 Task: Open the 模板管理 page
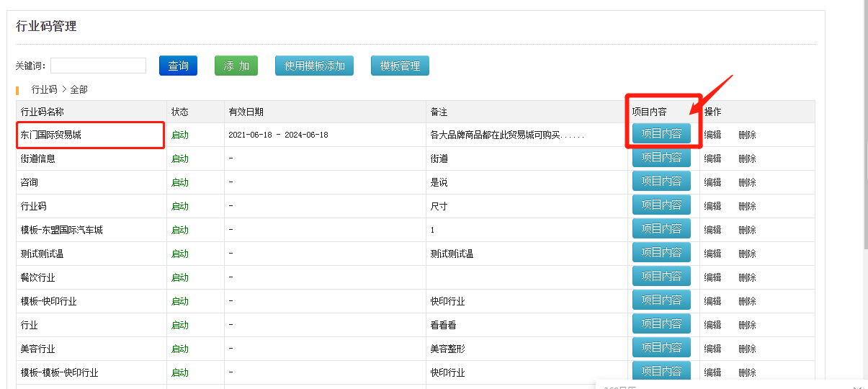tap(400, 66)
